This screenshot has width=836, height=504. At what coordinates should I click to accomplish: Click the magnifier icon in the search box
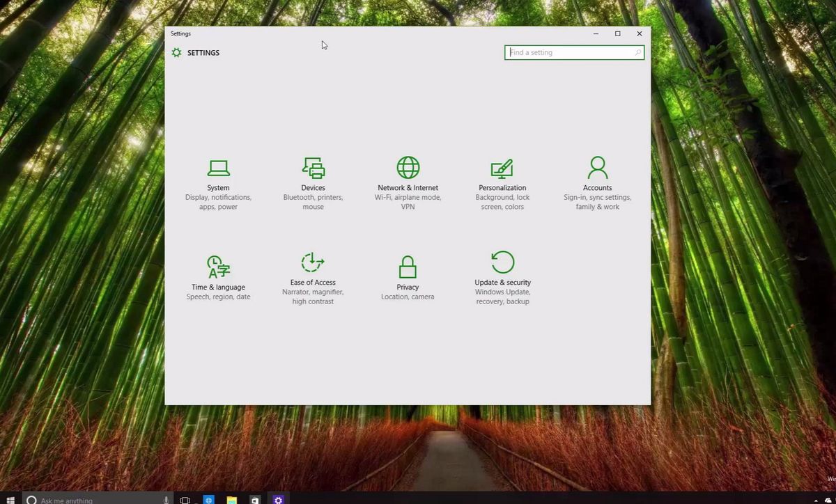point(638,52)
